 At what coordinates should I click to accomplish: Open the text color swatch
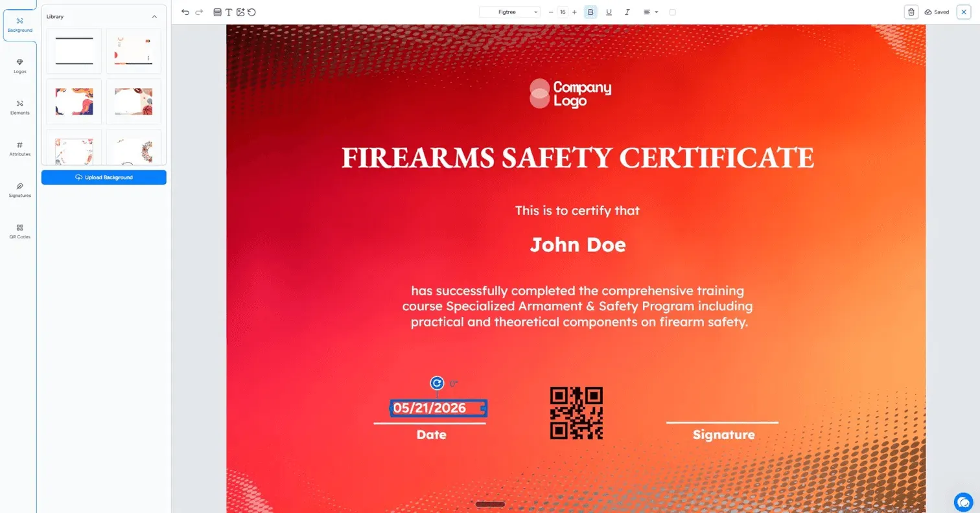coord(672,12)
